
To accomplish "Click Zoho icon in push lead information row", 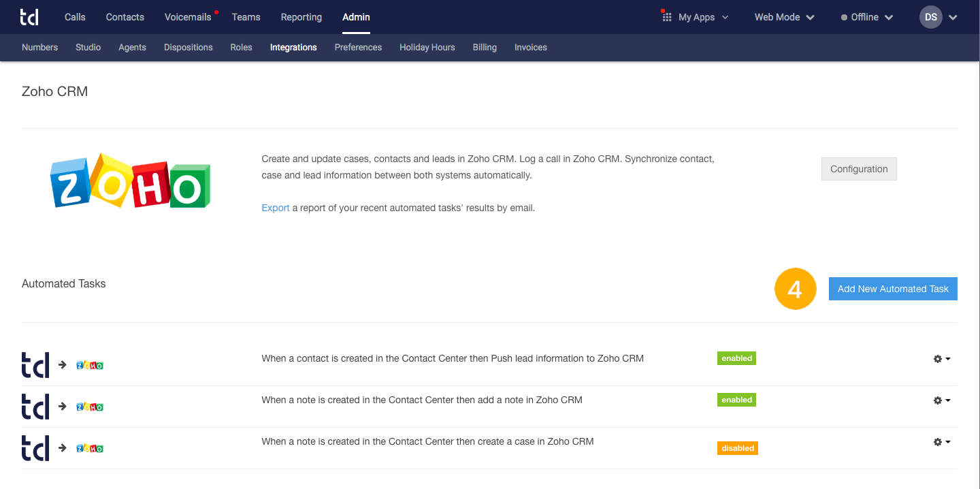I will coord(90,365).
